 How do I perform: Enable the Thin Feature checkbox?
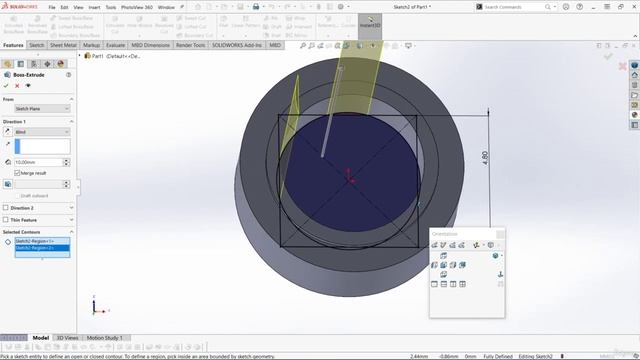6,220
